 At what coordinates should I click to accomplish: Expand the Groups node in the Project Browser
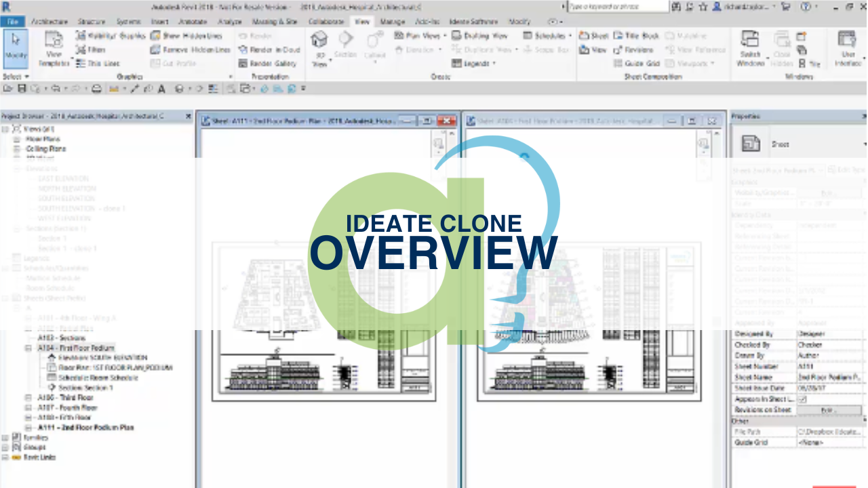(5, 447)
